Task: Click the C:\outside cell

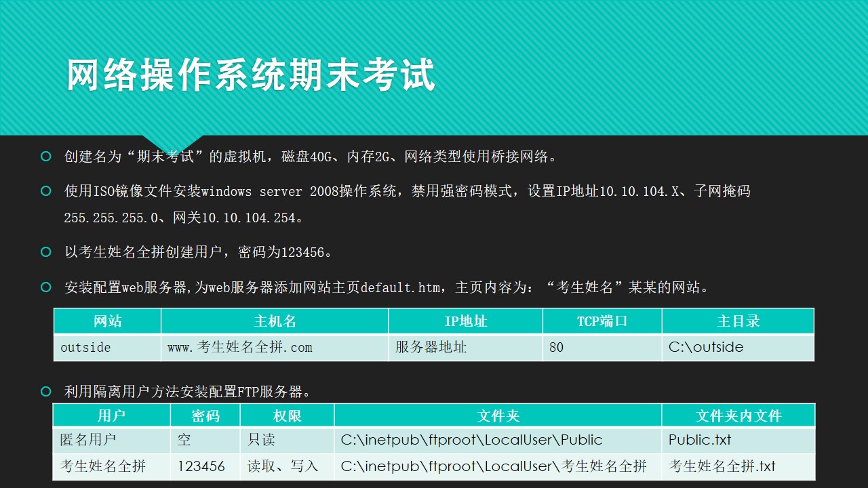Action: (x=738, y=347)
